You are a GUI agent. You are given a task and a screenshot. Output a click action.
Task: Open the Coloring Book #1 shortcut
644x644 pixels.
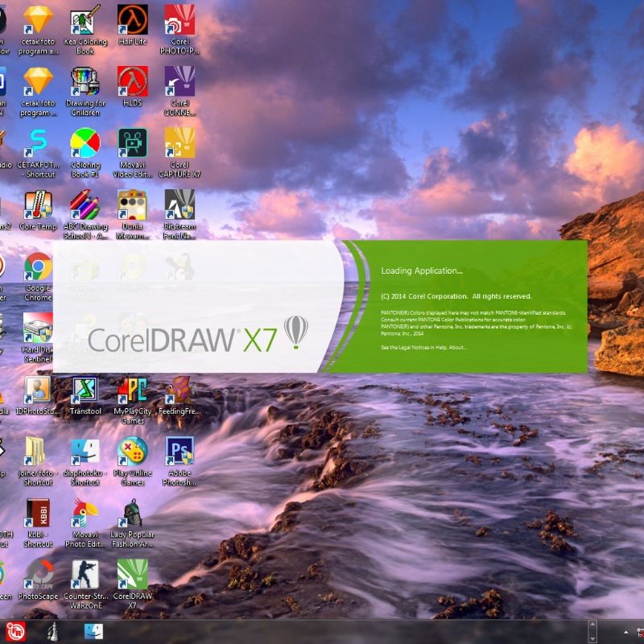click(x=85, y=153)
